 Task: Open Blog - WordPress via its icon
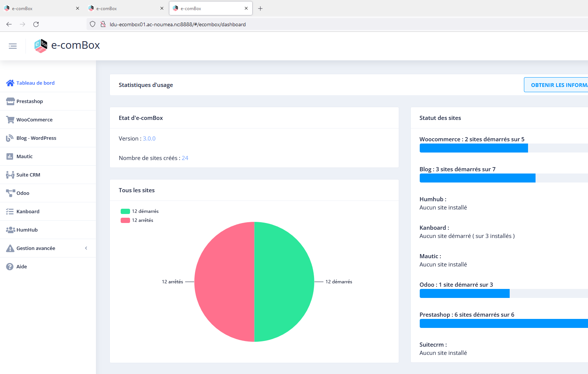(x=10, y=138)
